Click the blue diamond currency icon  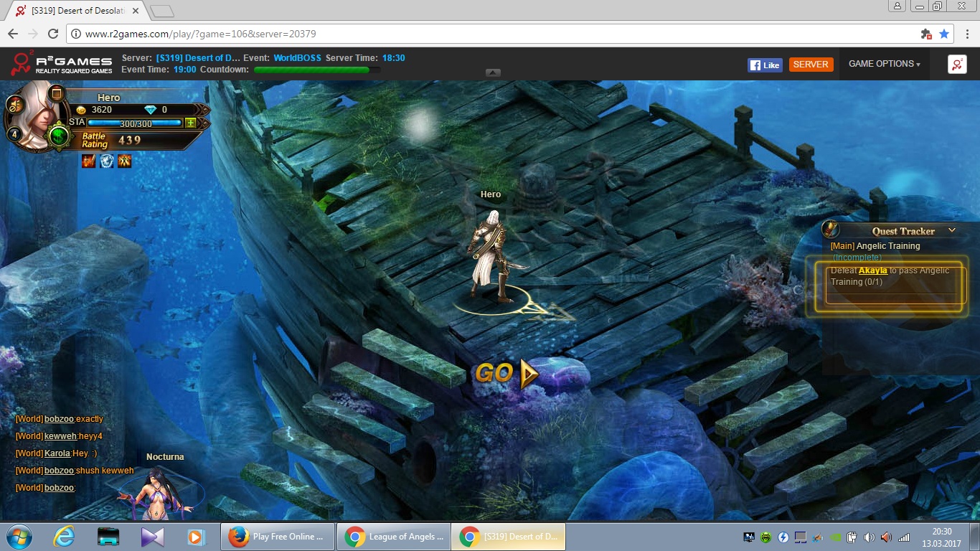click(150, 110)
